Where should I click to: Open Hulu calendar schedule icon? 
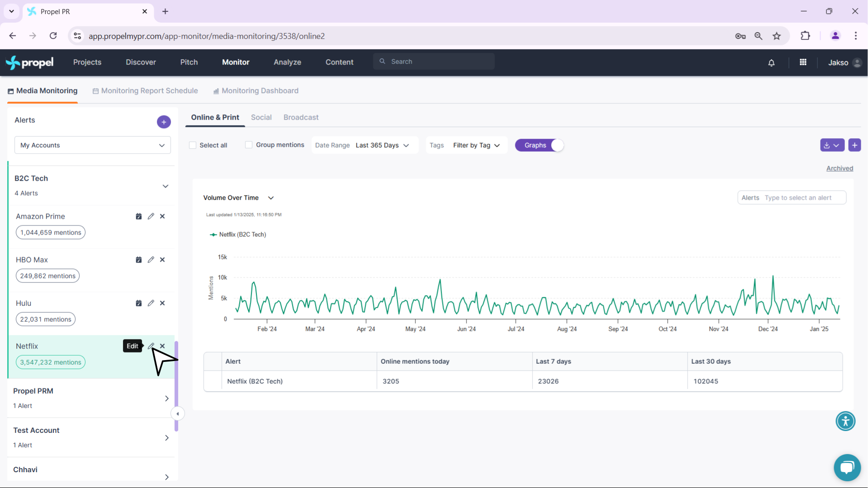139,303
